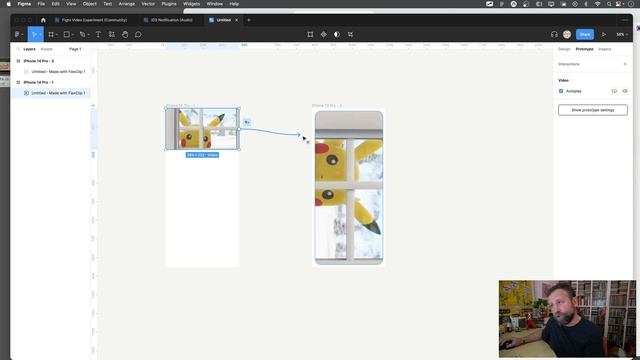
Task: Open the Resources tool
Action: [111, 35]
